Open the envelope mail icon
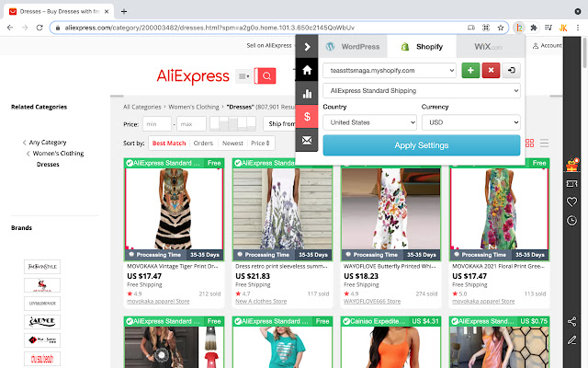 307,140
